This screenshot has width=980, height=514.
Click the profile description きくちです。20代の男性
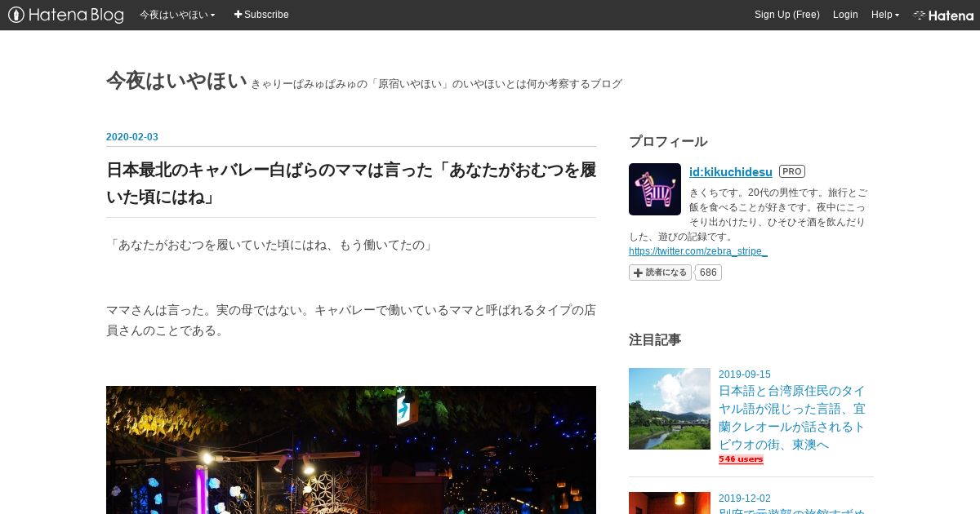748,215
